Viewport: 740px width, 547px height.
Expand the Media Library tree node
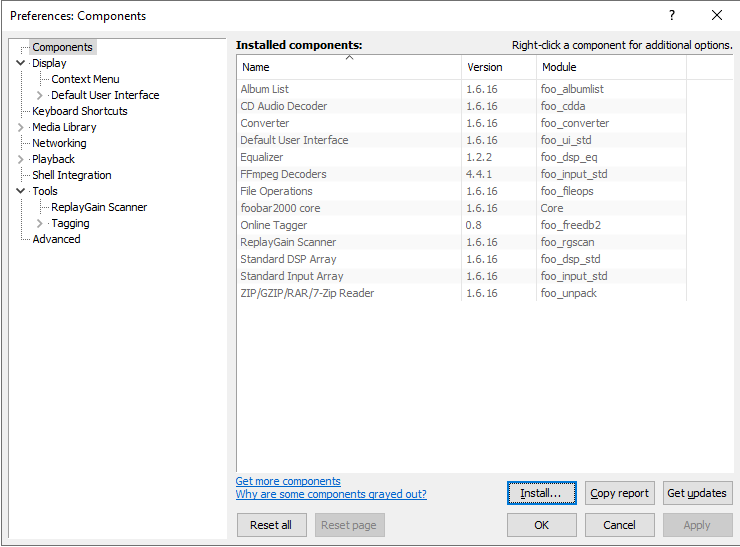(x=21, y=127)
